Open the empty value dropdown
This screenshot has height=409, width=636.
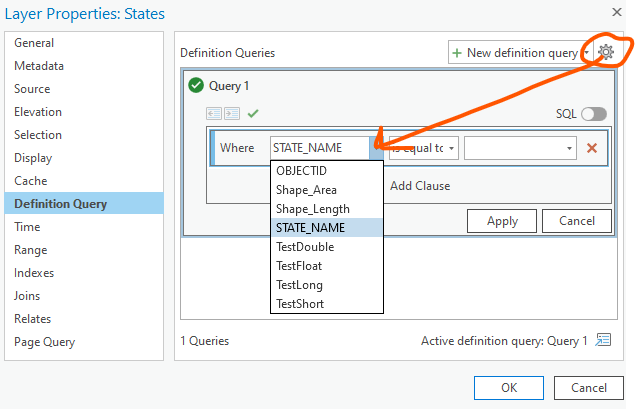point(521,148)
